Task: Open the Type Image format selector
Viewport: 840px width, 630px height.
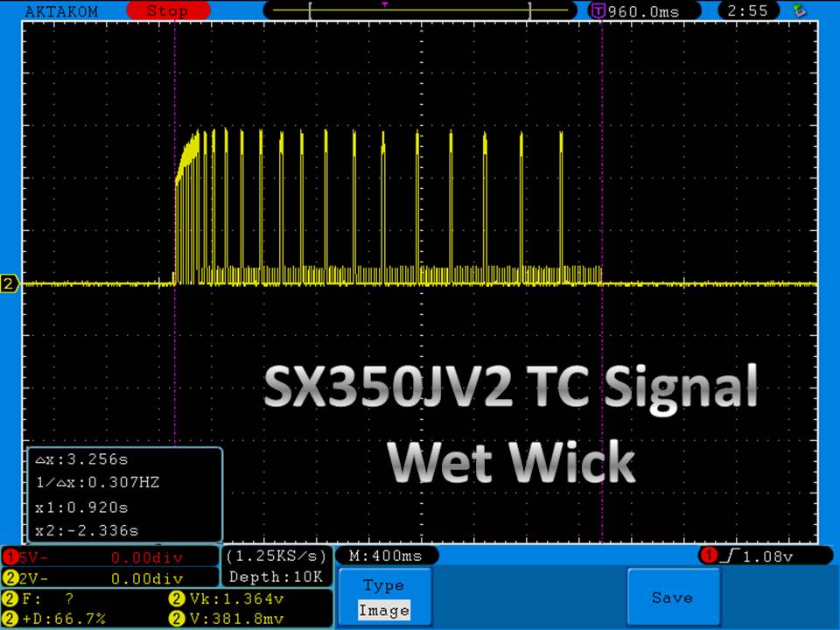Action: pyautogui.click(x=383, y=598)
